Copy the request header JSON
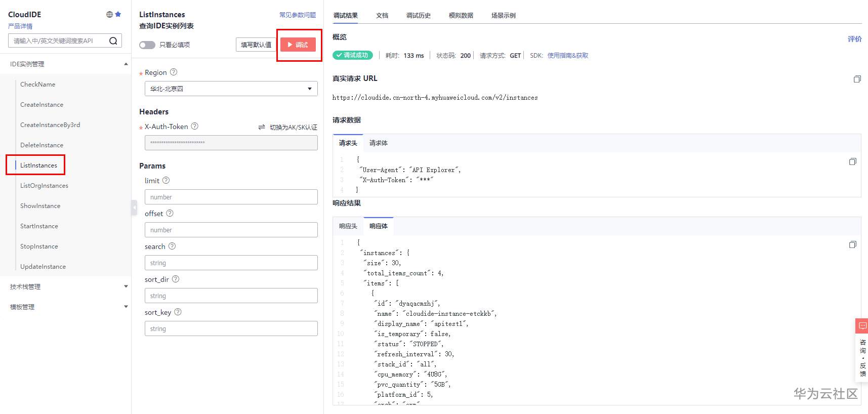 pos(852,161)
